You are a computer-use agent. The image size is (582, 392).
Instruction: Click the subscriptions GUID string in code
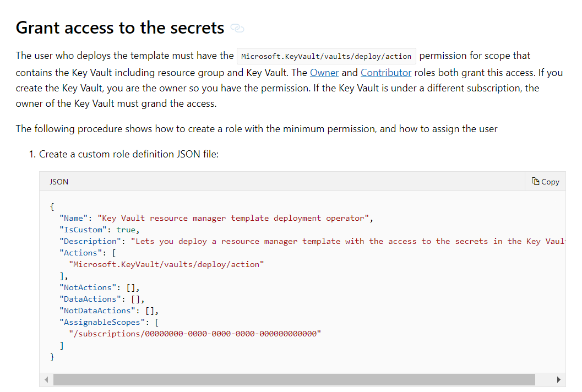tap(195, 334)
